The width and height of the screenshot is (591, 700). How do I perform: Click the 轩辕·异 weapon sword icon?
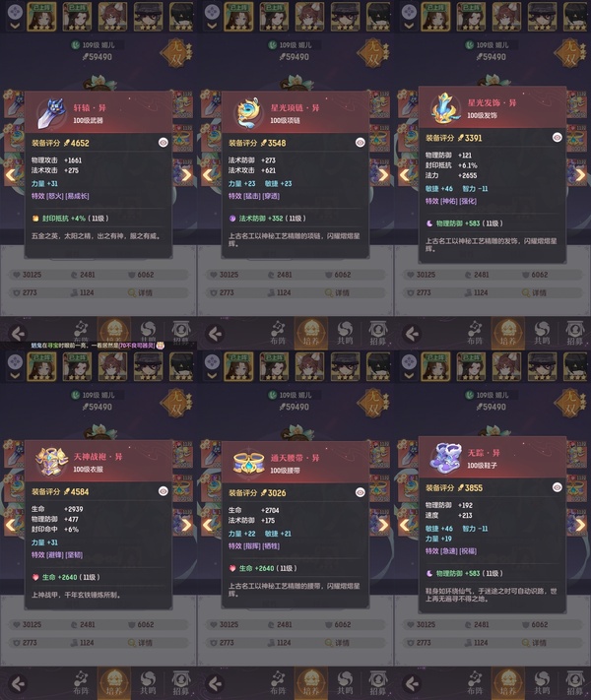(x=50, y=113)
